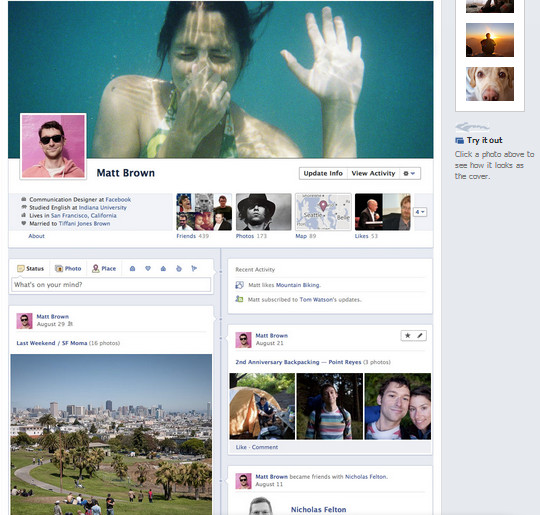
Task: Switch composer to the Photo tab
Action: click(69, 268)
